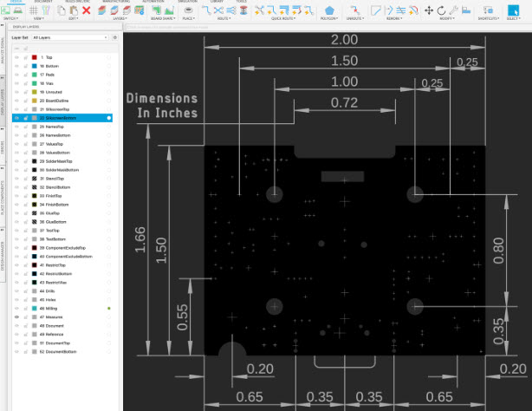
Task: Select the 29 SolderMaskTop layer row
Action: point(62,161)
